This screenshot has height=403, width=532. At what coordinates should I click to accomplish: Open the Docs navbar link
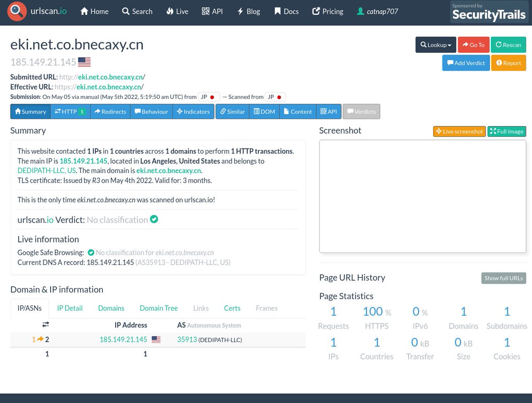[x=286, y=12]
